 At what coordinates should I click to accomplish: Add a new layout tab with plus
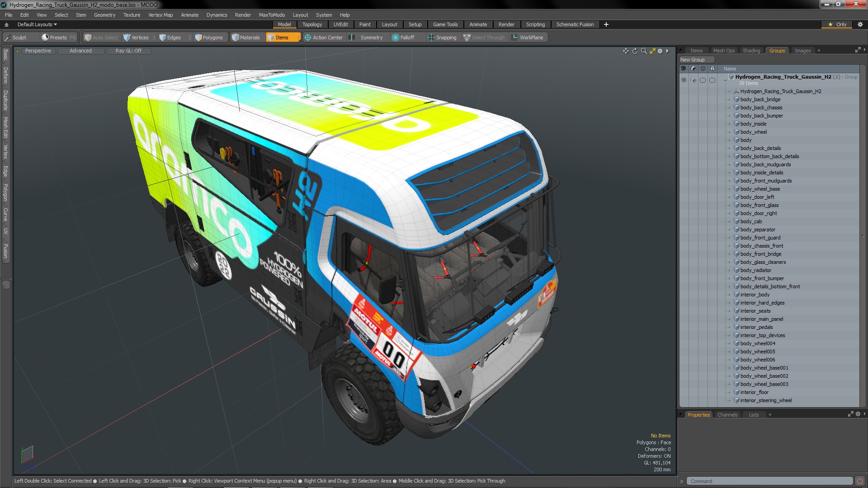[x=606, y=24]
